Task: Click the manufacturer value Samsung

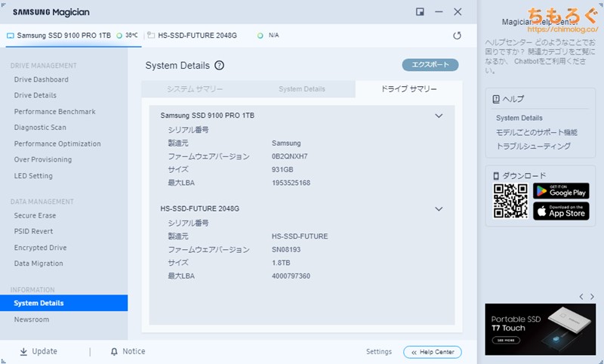Action: click(x=286, y=143)
